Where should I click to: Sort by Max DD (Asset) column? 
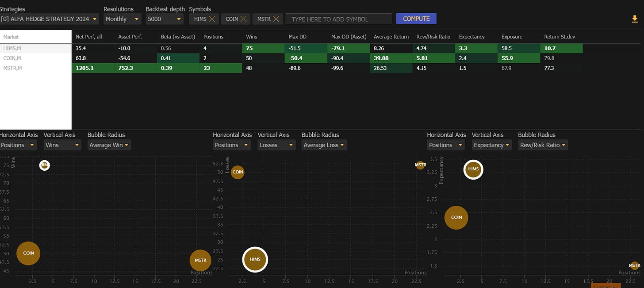pyautogui.click(x=348, y=37)
